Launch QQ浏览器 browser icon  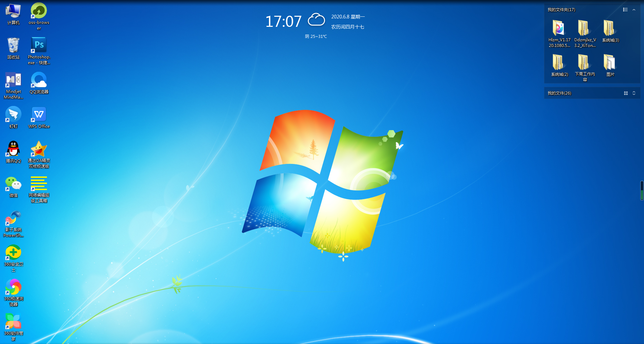39,83
